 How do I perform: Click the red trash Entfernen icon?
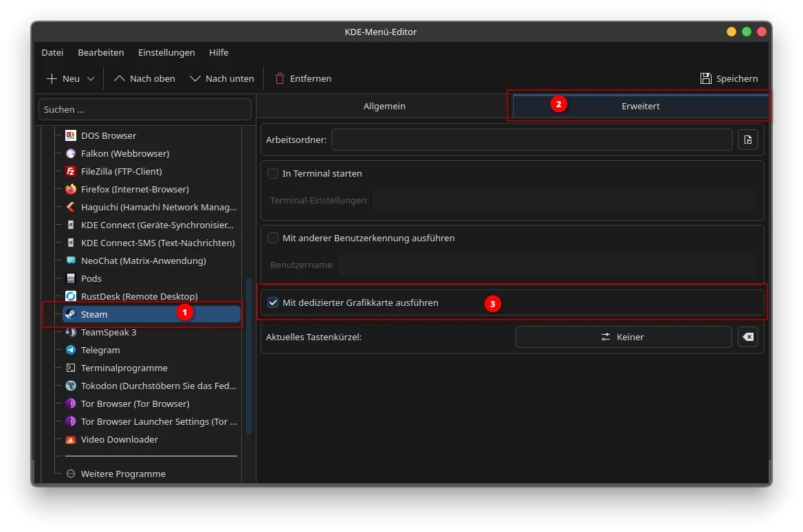click(280, 78)
